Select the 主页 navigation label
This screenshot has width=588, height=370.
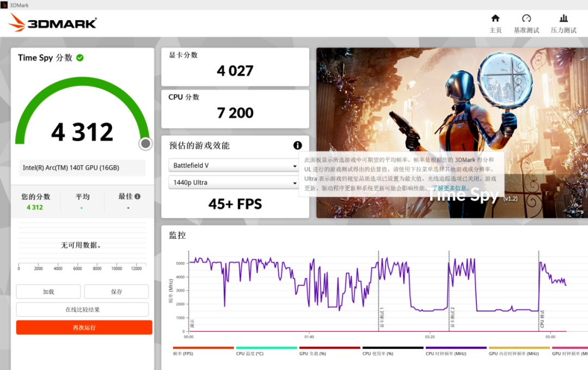495,30
